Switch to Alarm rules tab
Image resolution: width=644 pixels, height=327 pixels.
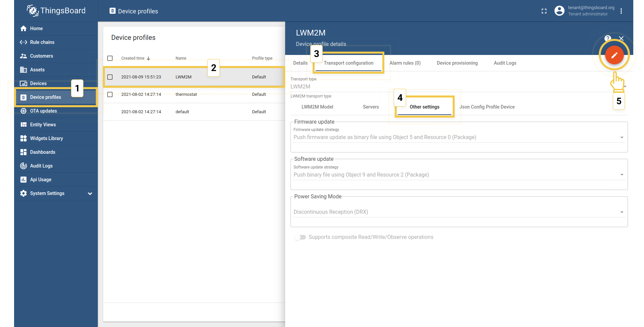pos(405,63)
